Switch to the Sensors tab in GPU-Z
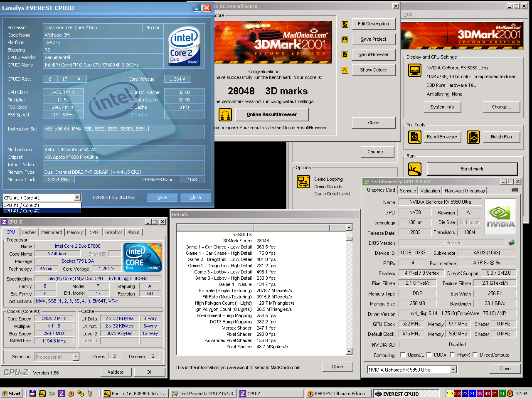The height and width of the screenshot is (399, 532). 408,191
